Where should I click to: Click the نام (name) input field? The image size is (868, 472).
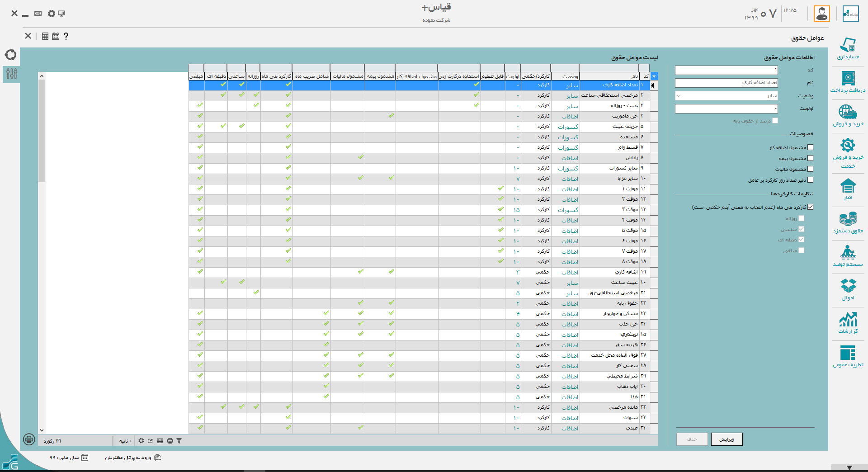pos(726,83)
